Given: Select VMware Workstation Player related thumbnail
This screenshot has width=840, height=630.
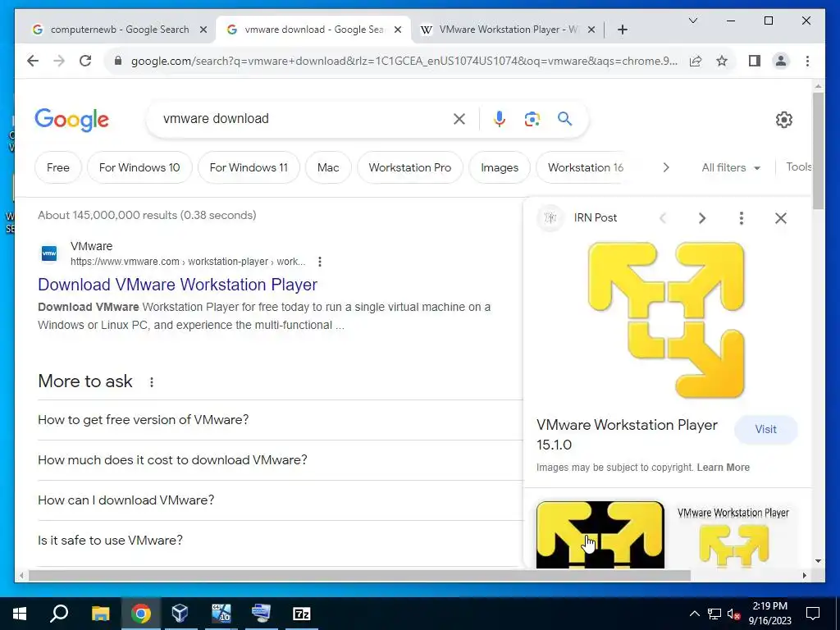Looking at the screenshot, I should pyautogui.click(x=733, y=535).
